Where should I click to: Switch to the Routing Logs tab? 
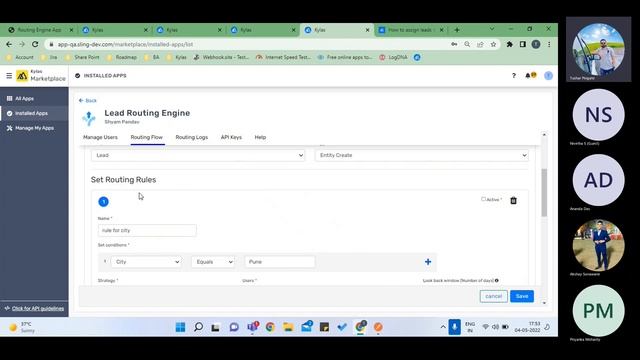(x=192, y=137)
